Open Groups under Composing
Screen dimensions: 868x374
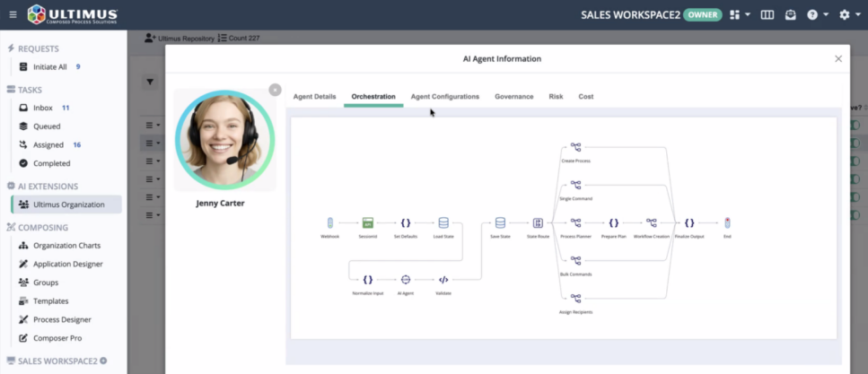(x=46, y=283)
